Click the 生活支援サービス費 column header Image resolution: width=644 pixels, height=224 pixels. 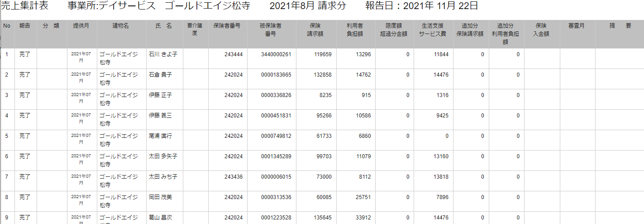[x=433, y=29]
